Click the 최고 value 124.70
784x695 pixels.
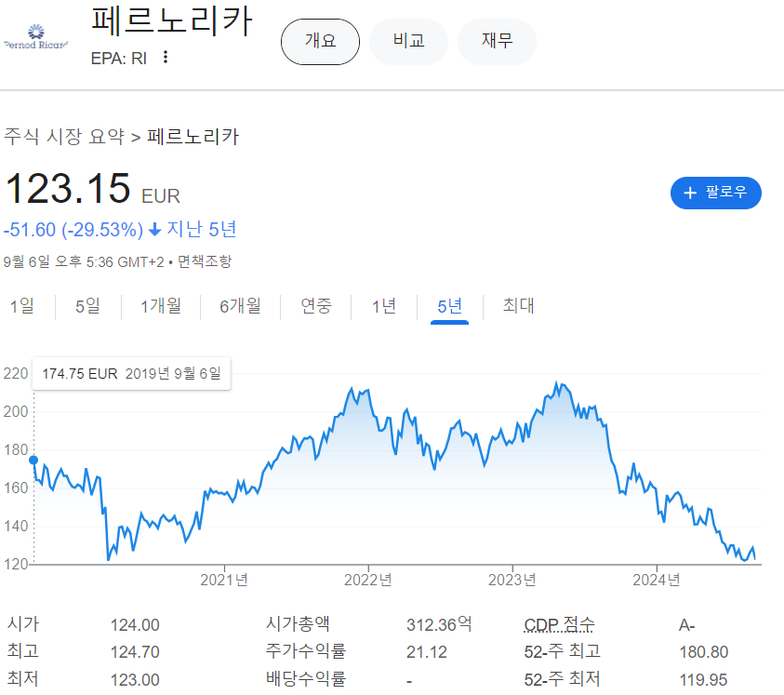click(x=135, y=652)
